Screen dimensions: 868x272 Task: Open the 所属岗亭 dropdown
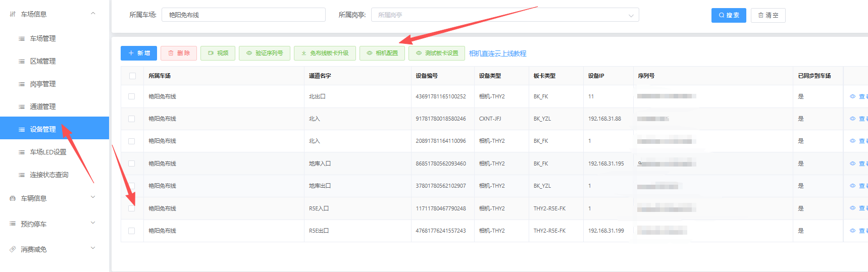505,15
